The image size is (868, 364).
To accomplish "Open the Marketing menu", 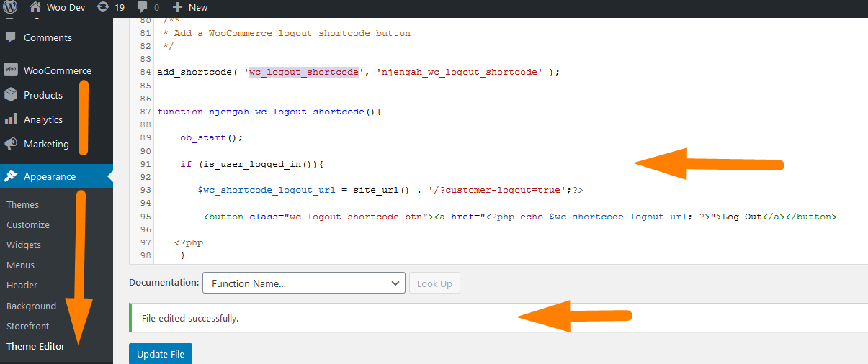I will (x=46, y=144).
